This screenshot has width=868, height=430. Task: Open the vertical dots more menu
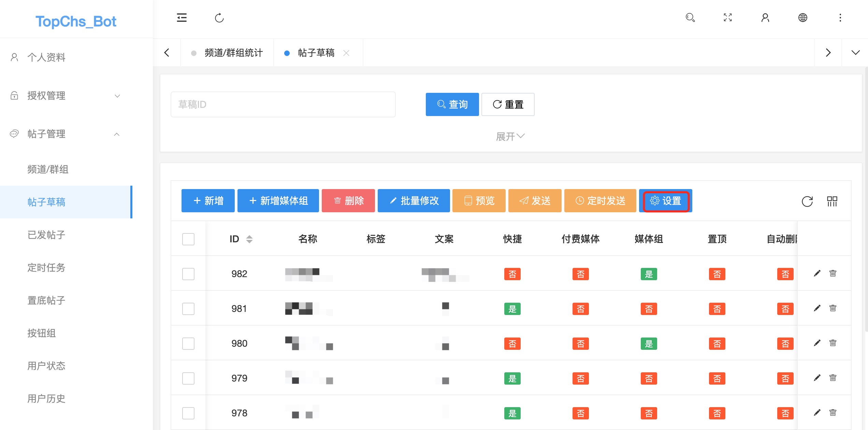(x=840, y=18)
